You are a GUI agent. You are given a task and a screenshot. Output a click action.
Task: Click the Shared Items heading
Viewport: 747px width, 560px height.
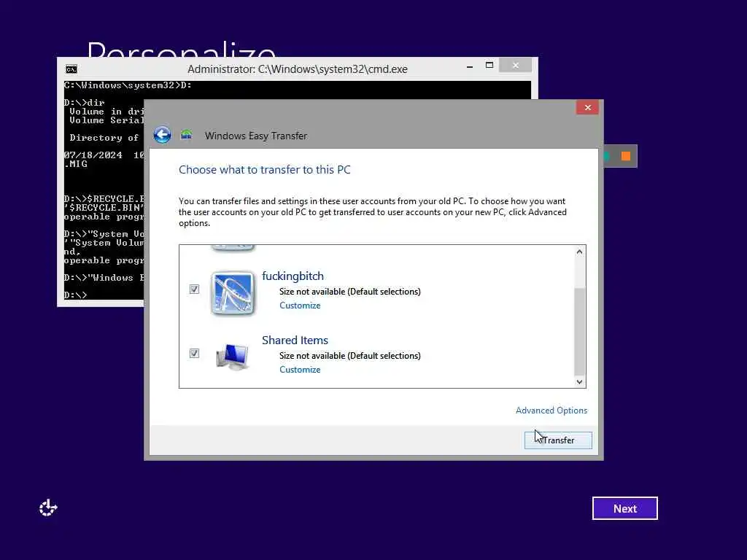tap(295, 340)
